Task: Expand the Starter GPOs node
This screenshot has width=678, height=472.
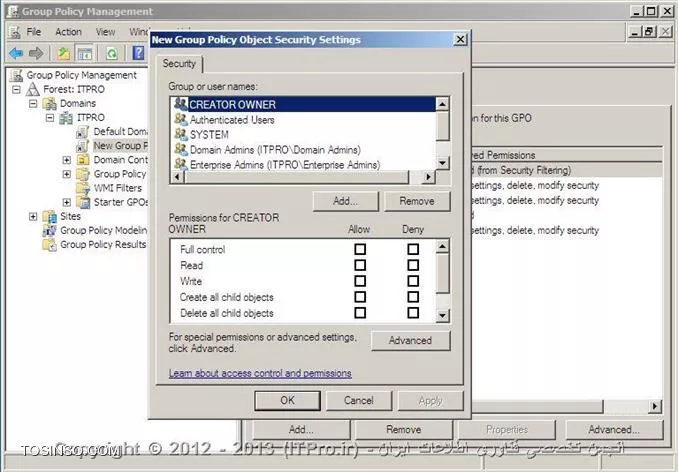Action: (x=67, y=202)
